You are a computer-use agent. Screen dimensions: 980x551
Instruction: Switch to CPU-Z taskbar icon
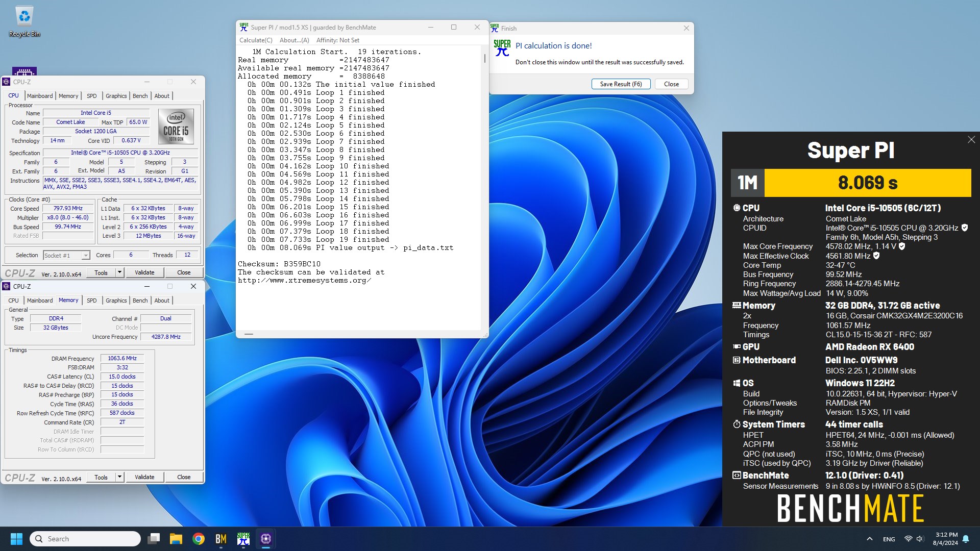tap(266, 539)
